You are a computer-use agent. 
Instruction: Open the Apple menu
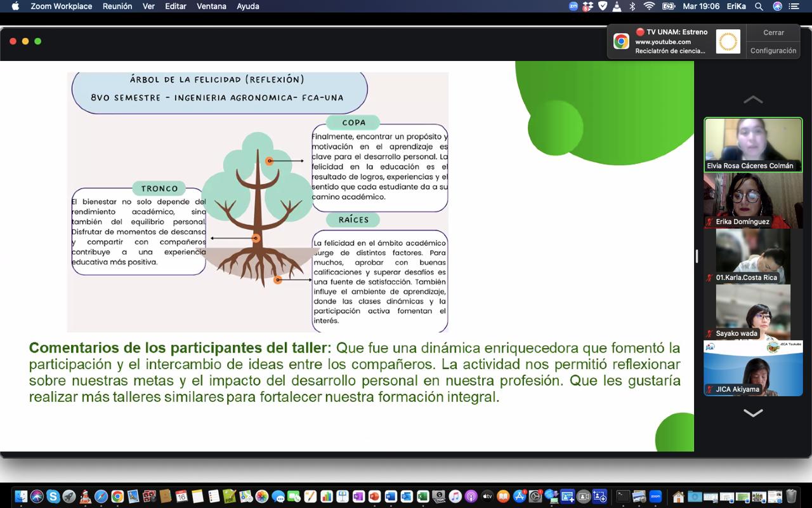point(15,6)
